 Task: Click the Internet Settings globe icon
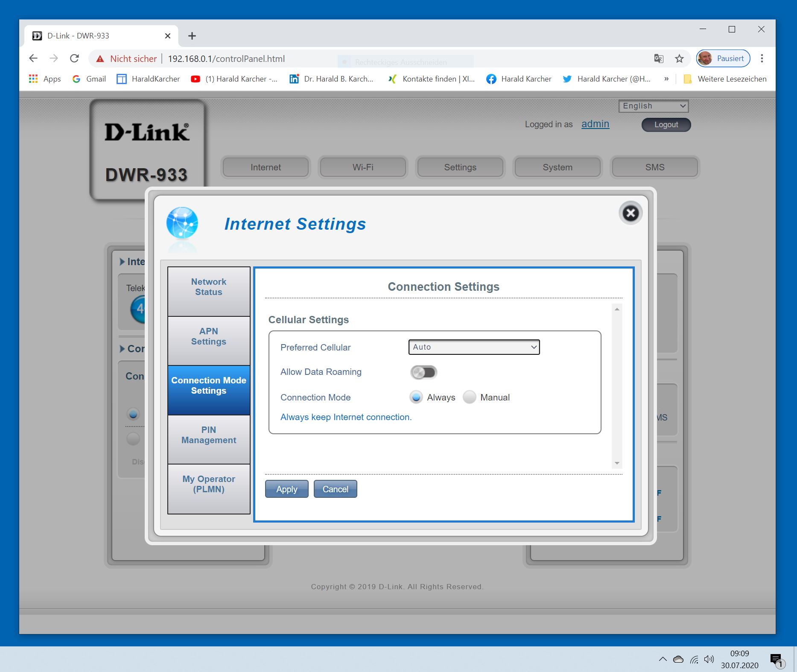182,223
